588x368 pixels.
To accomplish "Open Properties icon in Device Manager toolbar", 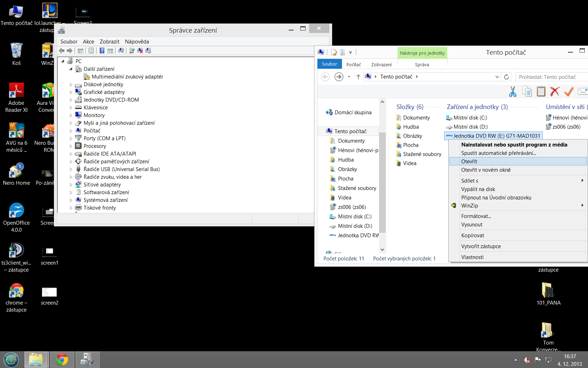I will (91, 51).
